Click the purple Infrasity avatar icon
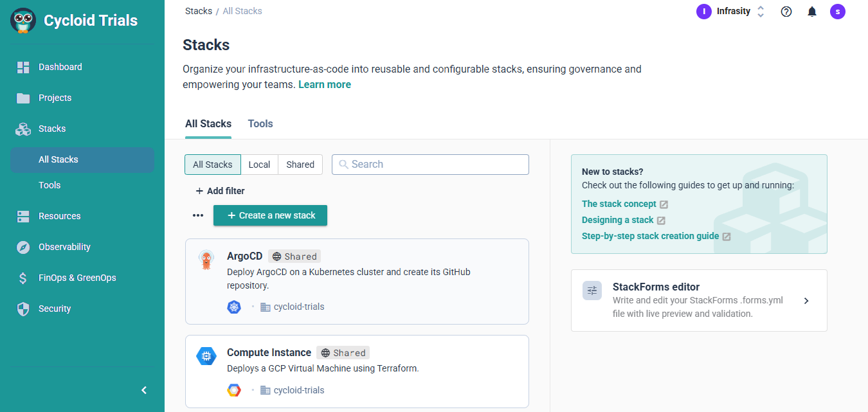Screen dimensions: 868x412 (x=704, y=11)
